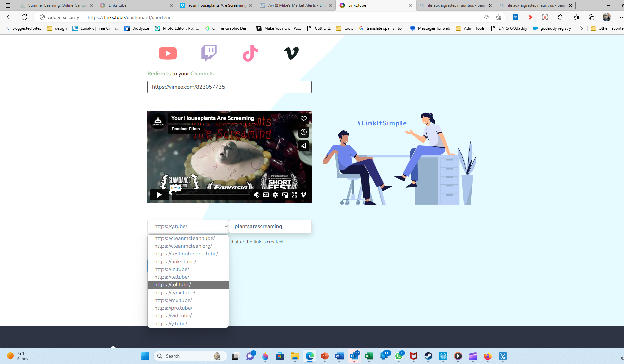
Task: Open browser Collections icon
Action: click(591, 17)
